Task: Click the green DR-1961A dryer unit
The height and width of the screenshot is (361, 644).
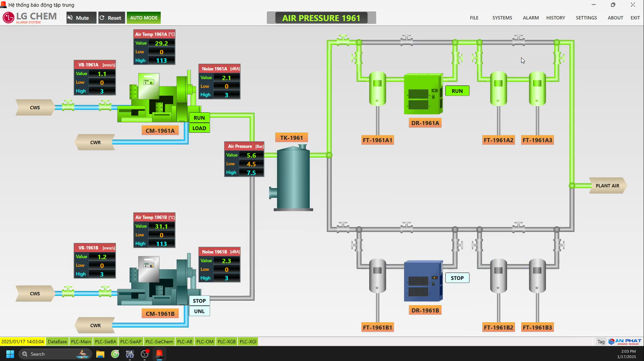Action: [x=423, y=94]
